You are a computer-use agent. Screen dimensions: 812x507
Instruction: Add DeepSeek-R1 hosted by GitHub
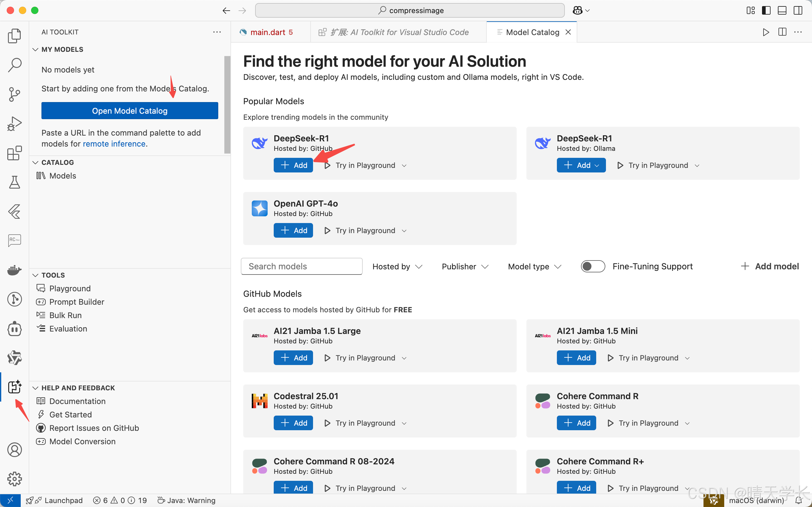(x=293, y=165)
